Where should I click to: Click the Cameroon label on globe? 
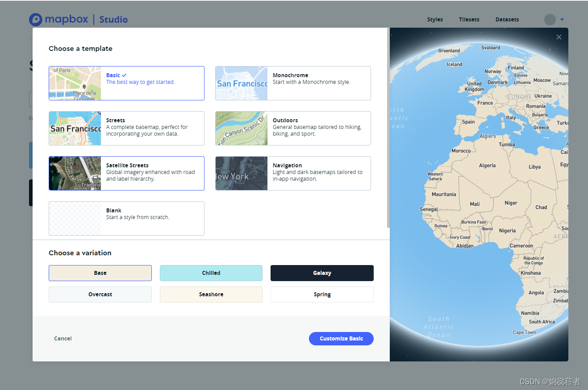521,246
